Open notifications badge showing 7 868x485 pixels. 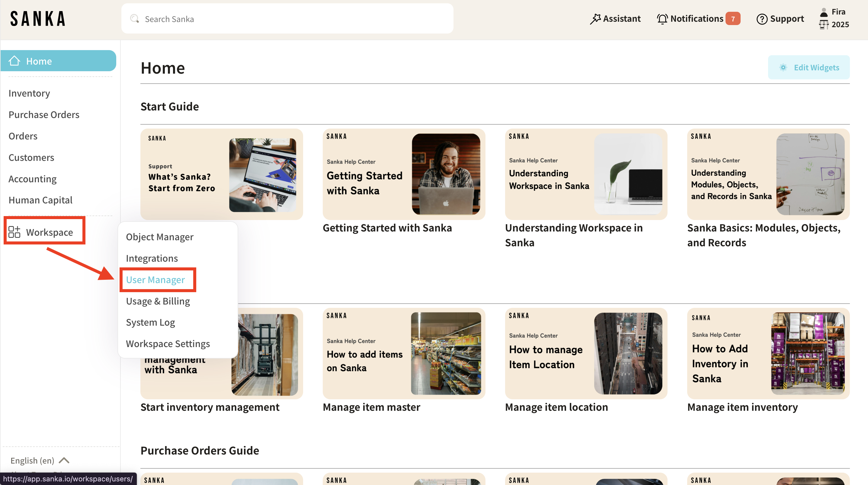[x=732, y=19]
